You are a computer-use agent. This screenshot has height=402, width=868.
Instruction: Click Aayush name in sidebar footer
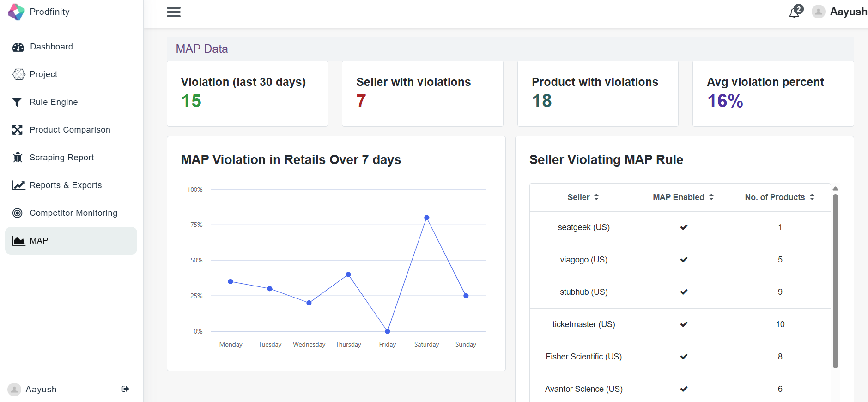(41, 390)
